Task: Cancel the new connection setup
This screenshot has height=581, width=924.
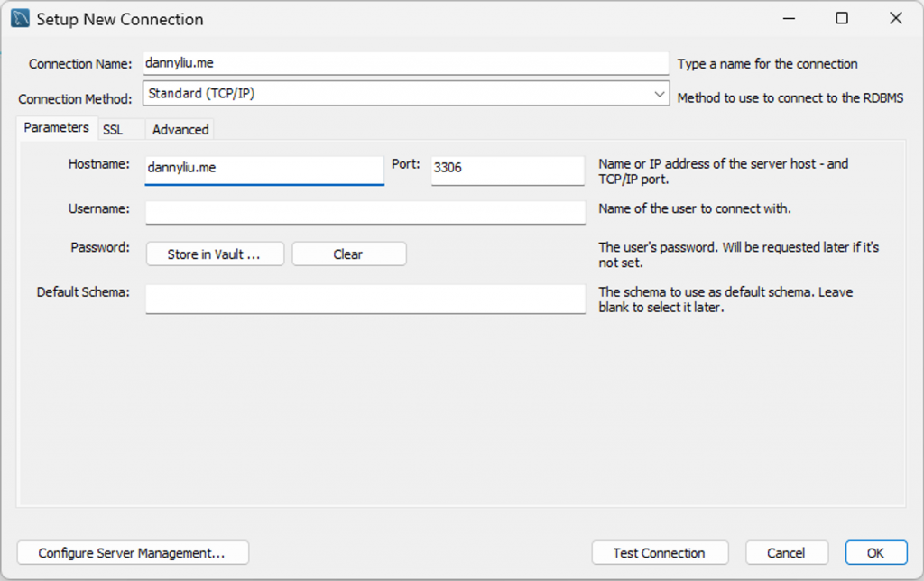Action: point(786,553)
